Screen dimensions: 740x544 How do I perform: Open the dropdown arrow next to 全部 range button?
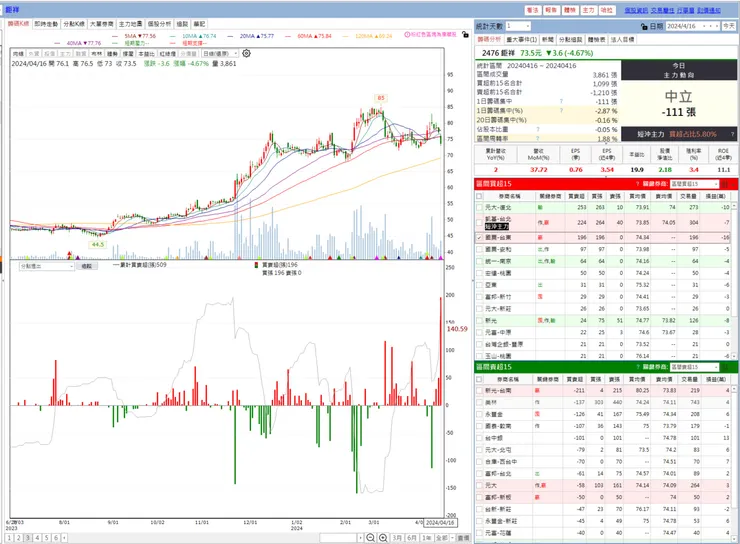453,538
